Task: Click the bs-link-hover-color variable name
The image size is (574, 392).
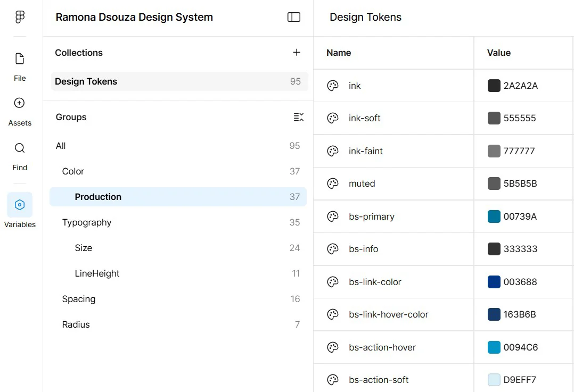Action: click(388, 314)
